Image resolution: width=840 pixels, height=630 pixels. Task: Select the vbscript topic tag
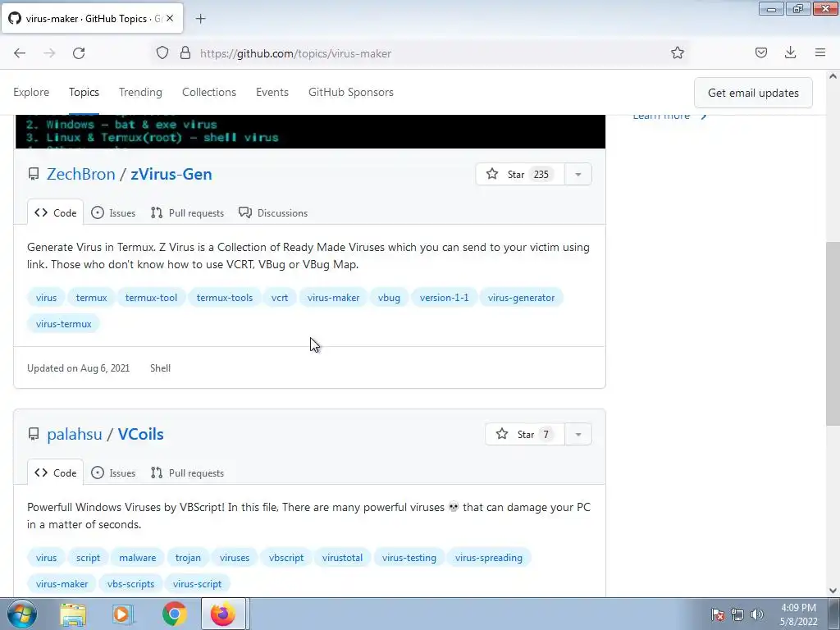pyautogui.click(x=286, y=558)
